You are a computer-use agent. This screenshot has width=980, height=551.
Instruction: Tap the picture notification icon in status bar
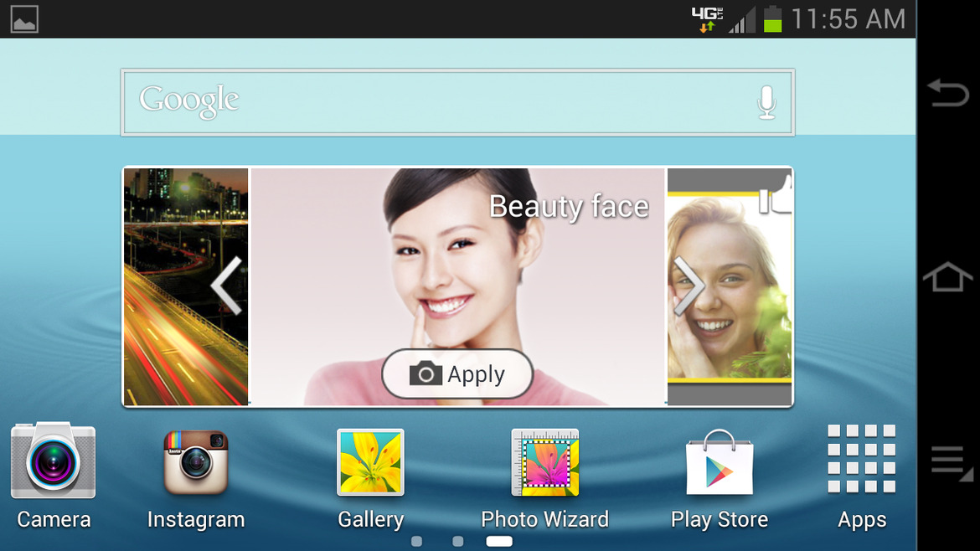pos(24,19)
